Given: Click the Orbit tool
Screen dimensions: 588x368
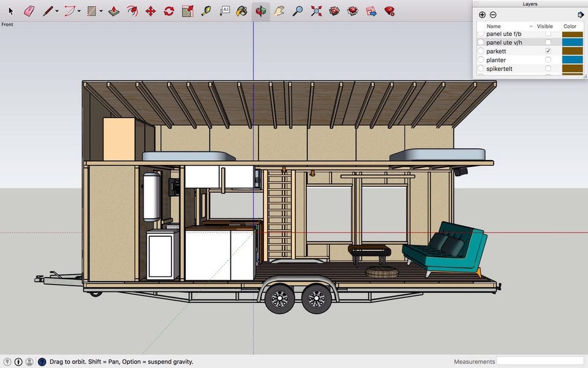Looking at the screenshot, I should coord(261,11).
